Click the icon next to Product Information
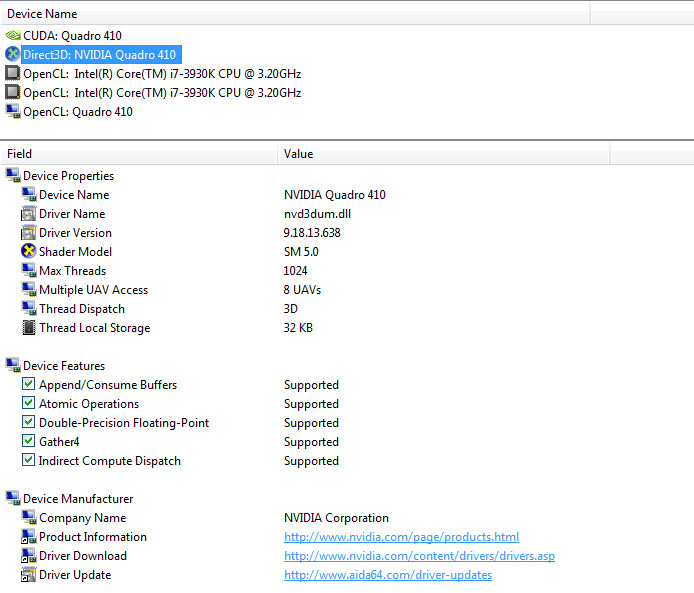The height and width of the screenshot is (593, 694). pyautogui.click(x=29, y=536)
